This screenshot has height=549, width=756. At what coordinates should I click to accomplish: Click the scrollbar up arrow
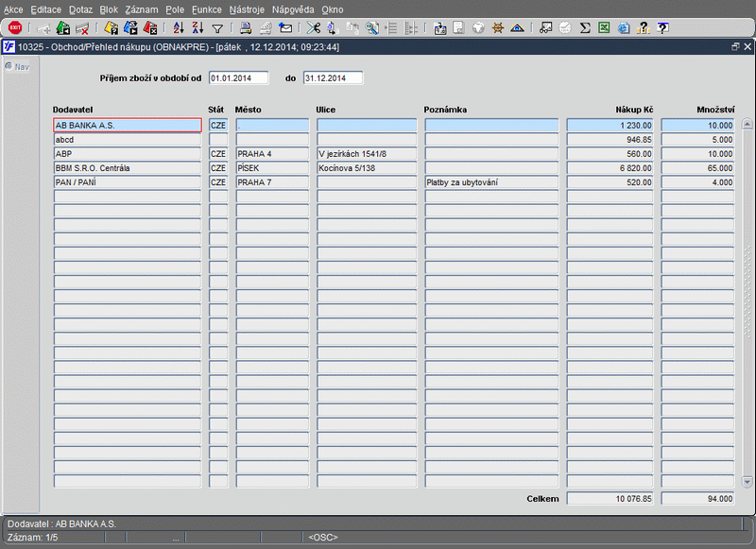[x=747, y=124]
